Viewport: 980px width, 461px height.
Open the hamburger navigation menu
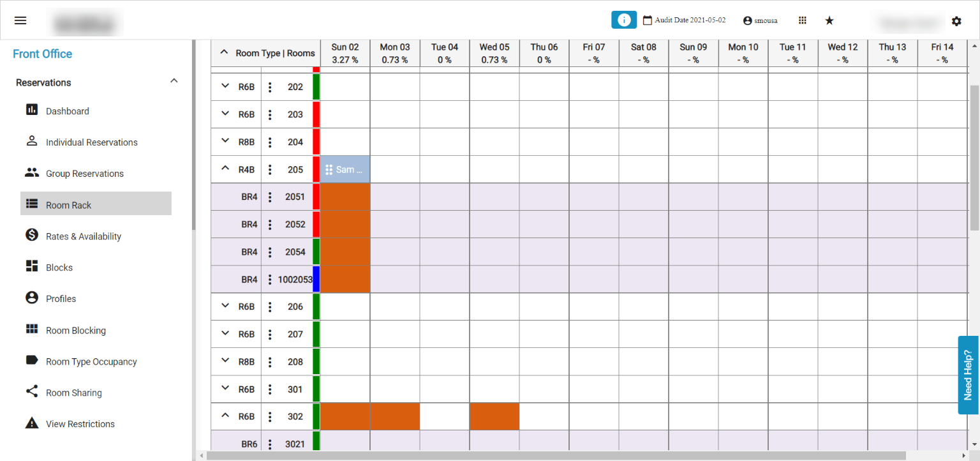pyautogui.click(x=20, y=20)
